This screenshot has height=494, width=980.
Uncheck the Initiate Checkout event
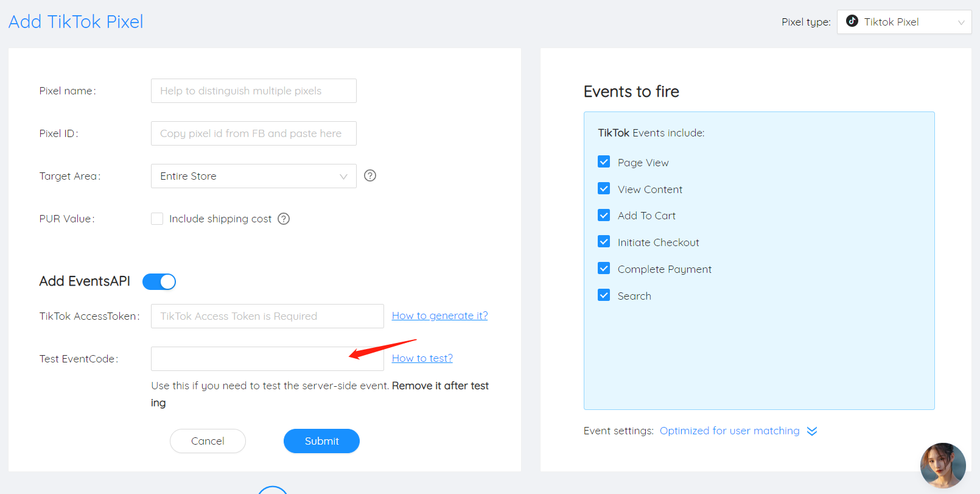[x=604, y=242]
